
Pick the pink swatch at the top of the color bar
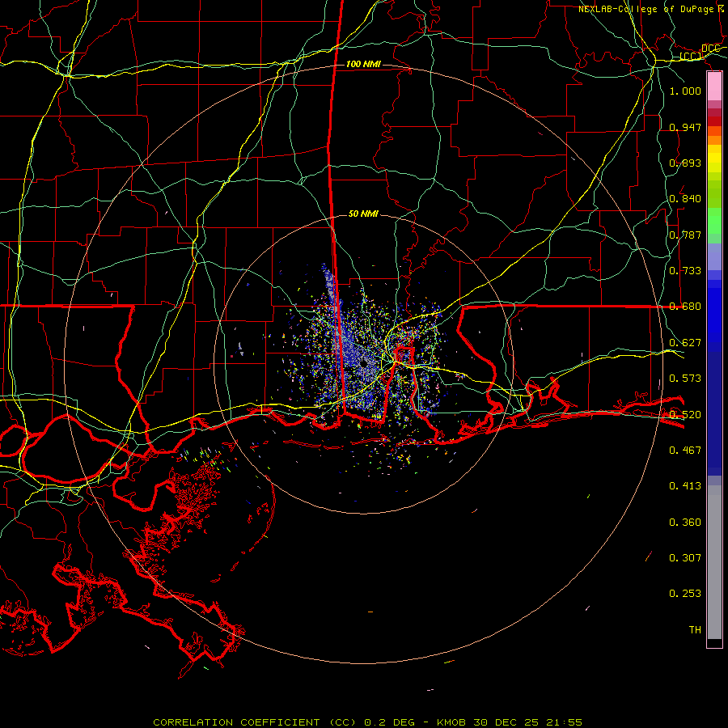(x=714, y=87)
